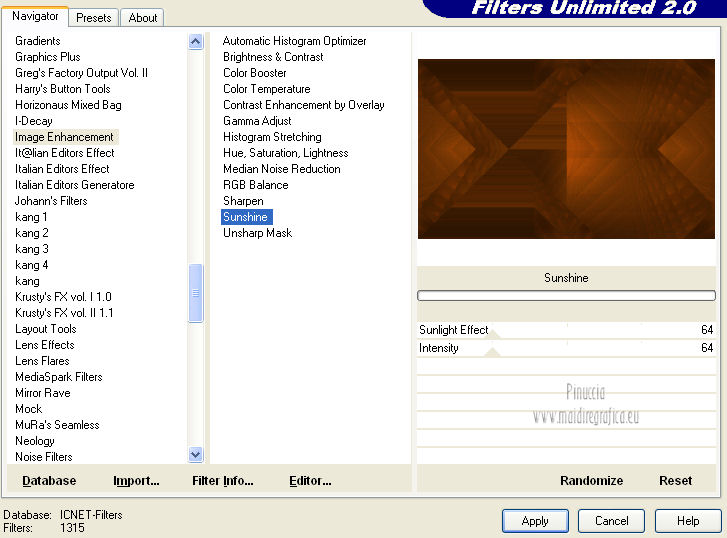Select Layout Tools category
727x538 pixels.
coord(45,329)
